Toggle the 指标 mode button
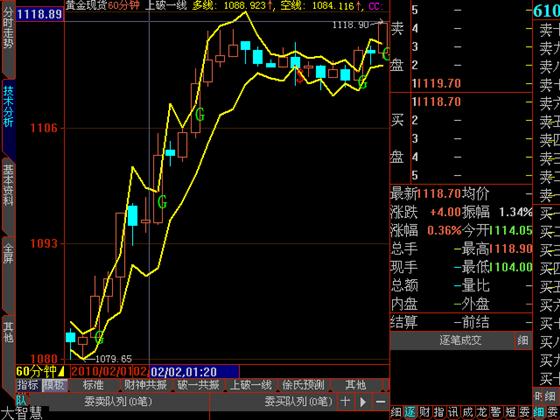The image size is (560, 420). pyautogui.click(x=28, y=385)
